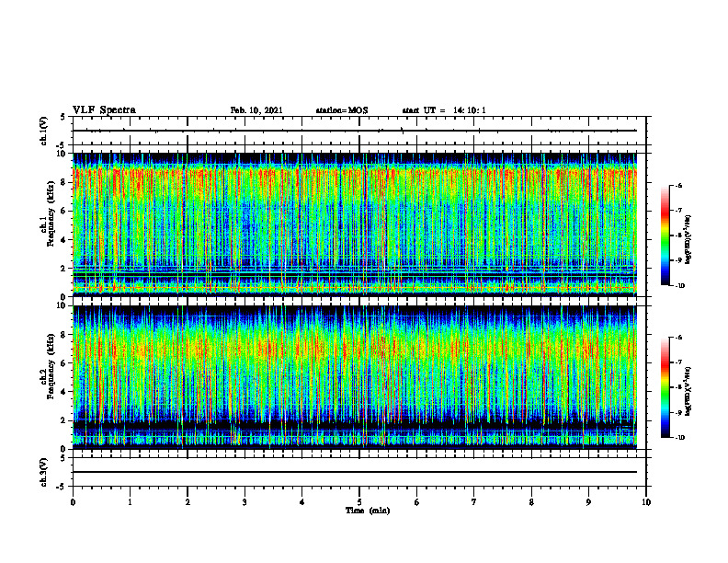Click the Time axis tick label 10
The image size is (728, 563).
[646, 502]
